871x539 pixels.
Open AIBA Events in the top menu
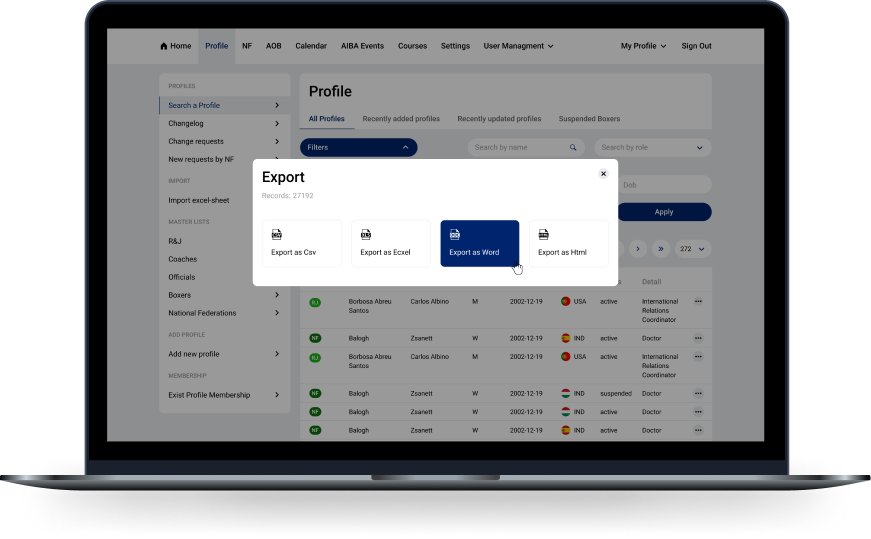(361, 46)
